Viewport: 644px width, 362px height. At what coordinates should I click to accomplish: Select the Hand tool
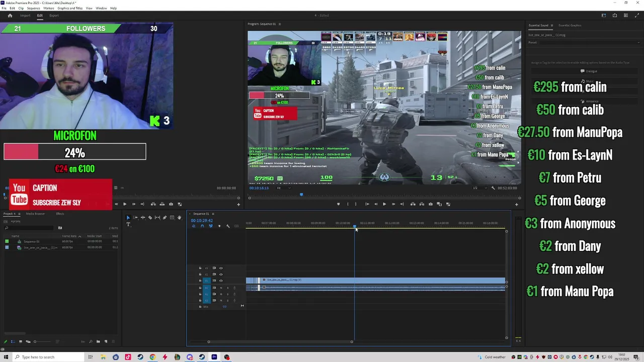pyautogui.click(x=180, y=218)
